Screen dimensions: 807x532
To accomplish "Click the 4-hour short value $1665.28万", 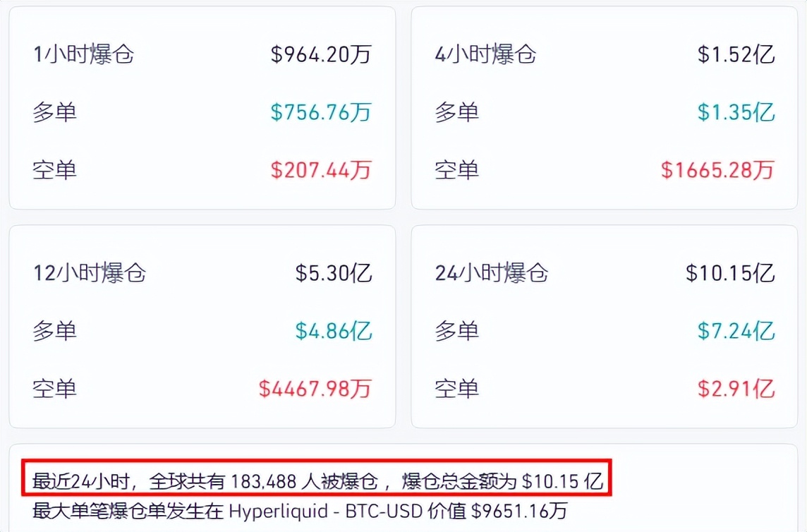I will tap(718, 169).
